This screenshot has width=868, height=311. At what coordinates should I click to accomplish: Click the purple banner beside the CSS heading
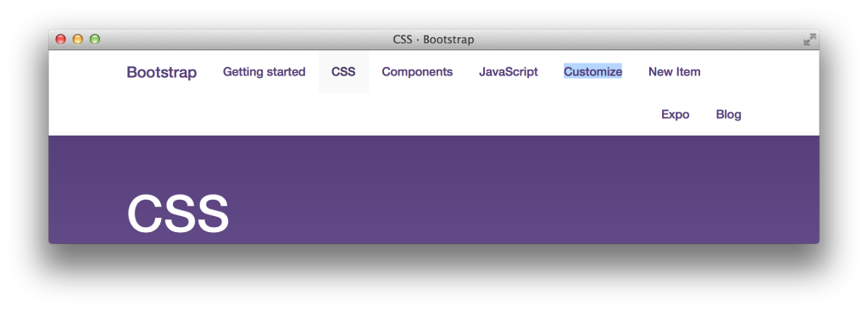[498, 199]
